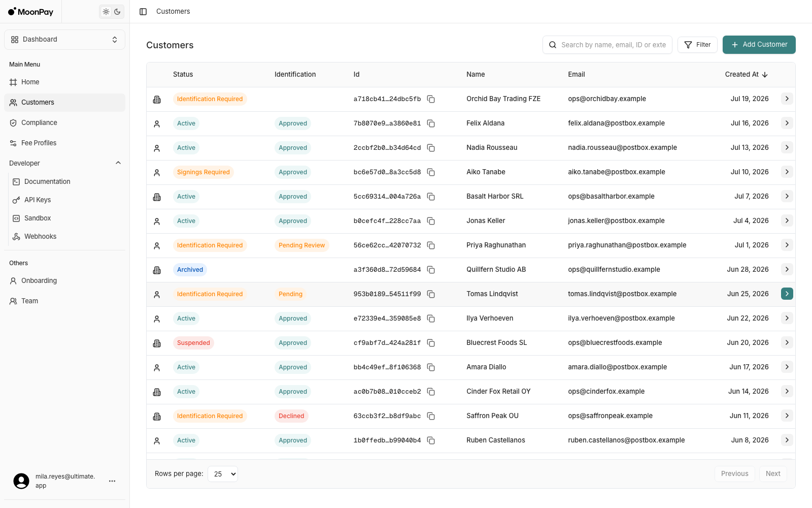Click the Next page button

773,474
